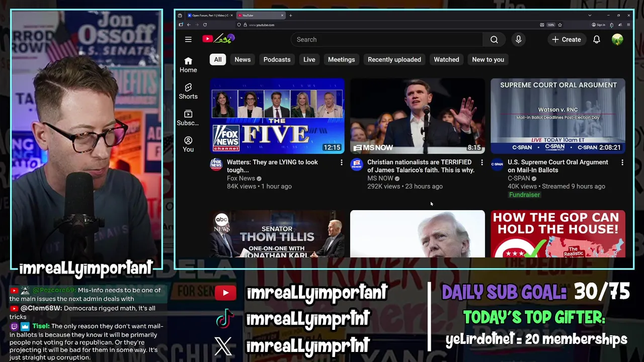The height and width of the screenshot is (362, 644).
Task: Click the Create button
Action: point(566,39)
